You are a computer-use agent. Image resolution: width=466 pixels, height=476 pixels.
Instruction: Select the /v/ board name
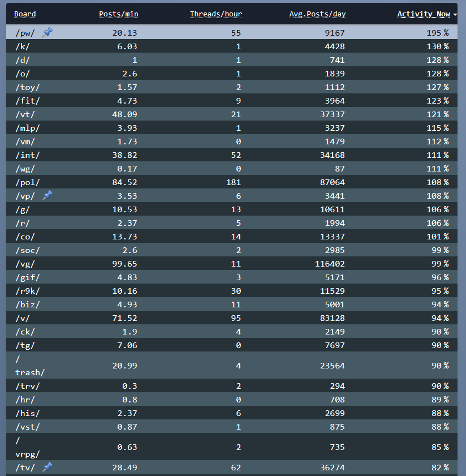[23, 318]
